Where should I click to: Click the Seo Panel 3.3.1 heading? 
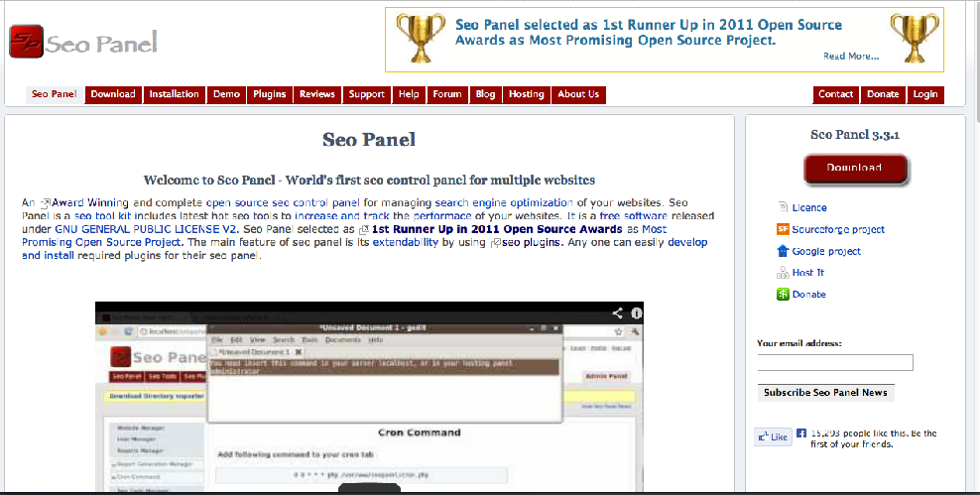click(855, 135)
